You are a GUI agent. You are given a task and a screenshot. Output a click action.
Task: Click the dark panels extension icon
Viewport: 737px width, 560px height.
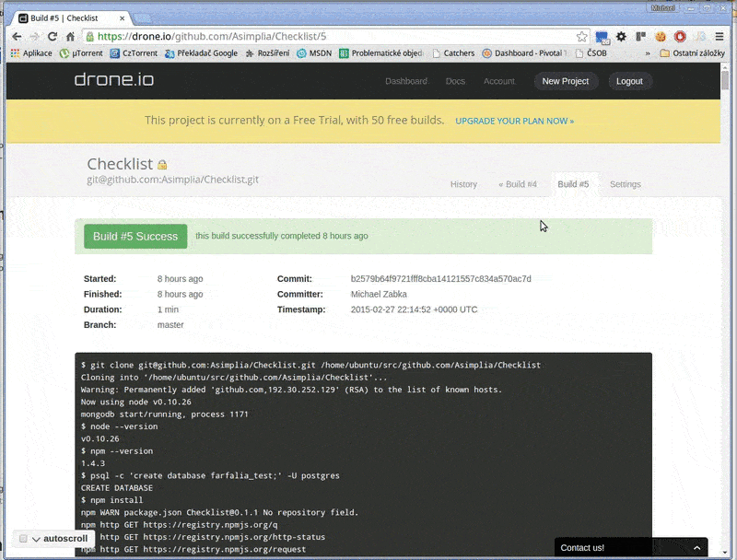click(640, 36)
